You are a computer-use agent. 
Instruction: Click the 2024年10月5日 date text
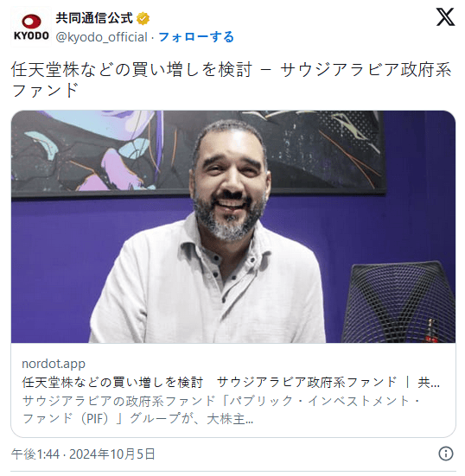(112, 454)
